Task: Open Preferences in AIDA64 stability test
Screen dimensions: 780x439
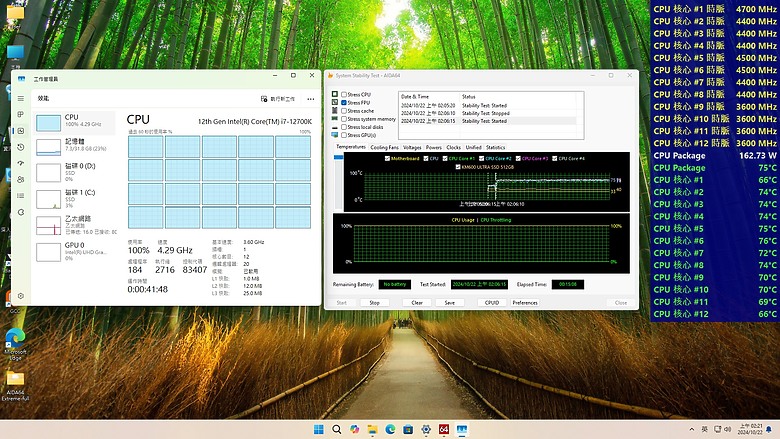Action: tap(525, 303)
